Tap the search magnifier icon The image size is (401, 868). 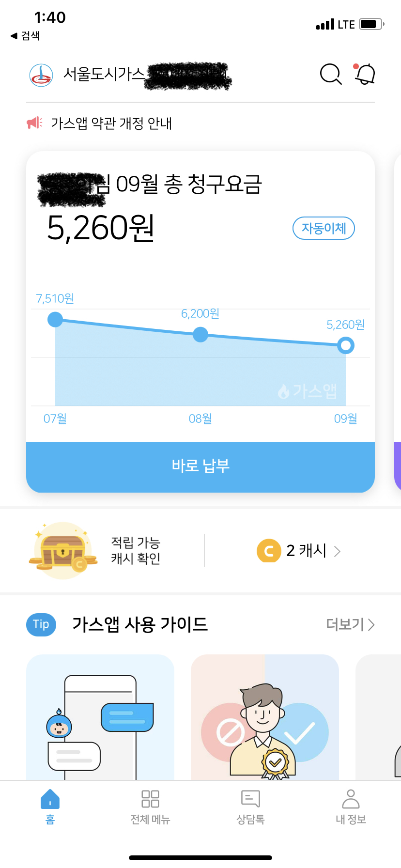pos(331,74)
